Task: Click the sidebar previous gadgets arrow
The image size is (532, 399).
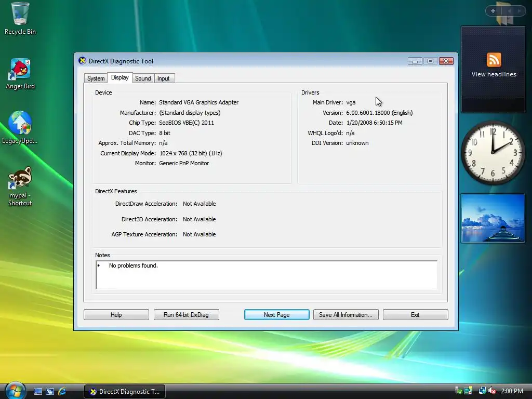Action: [x=509, y=11]
